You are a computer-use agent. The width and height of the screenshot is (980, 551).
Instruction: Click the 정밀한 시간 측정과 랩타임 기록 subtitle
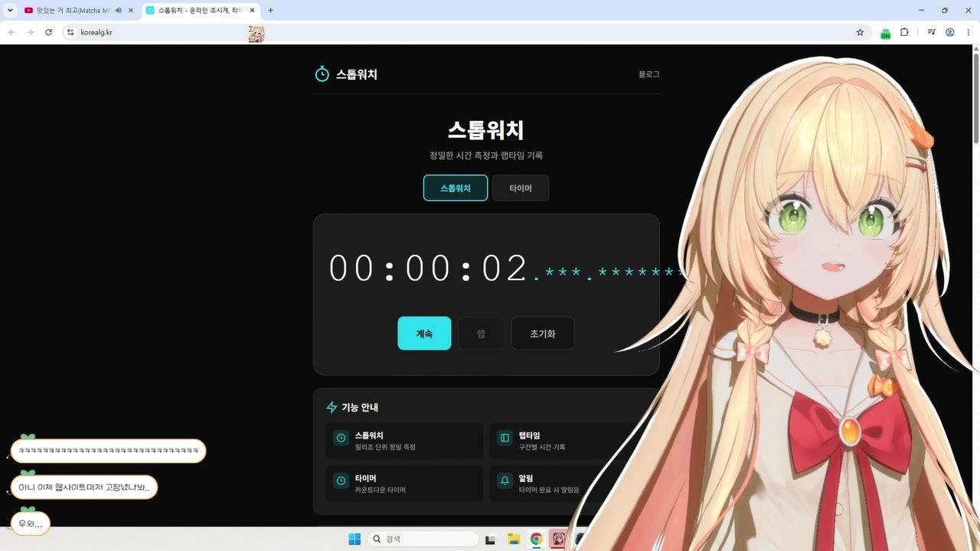pos(486,155)
